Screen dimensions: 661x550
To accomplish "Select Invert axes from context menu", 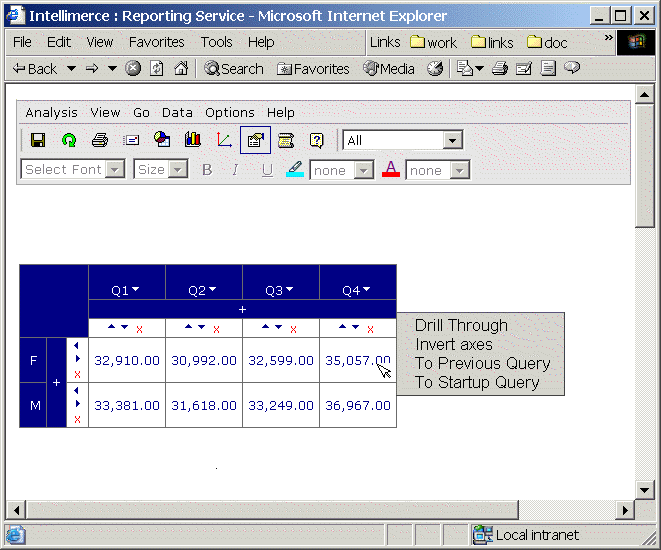I will [454, 344].
